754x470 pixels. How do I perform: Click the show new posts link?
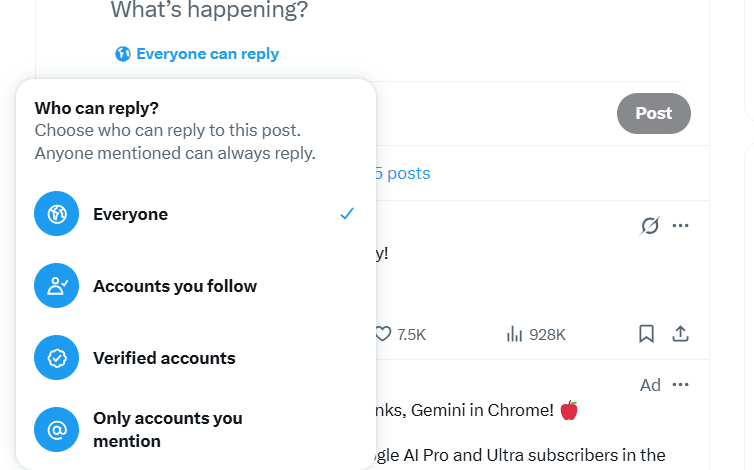point(402,173)
